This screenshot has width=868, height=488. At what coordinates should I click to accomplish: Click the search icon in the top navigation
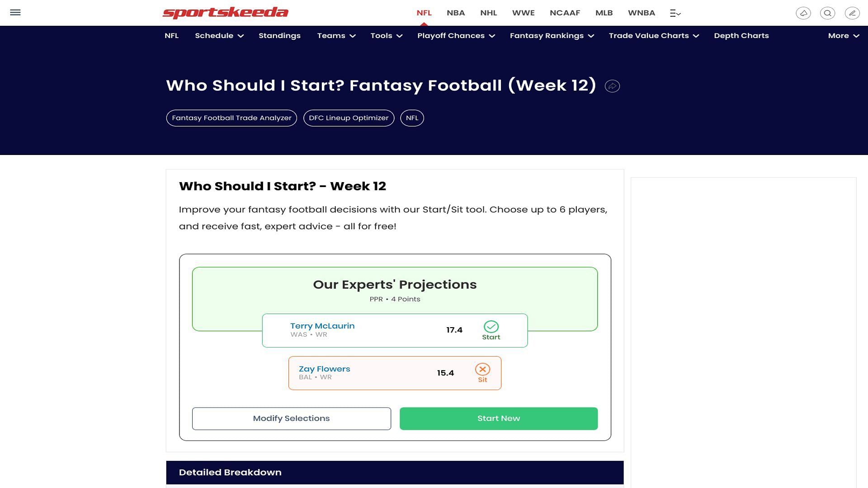(x=827, y=13)
